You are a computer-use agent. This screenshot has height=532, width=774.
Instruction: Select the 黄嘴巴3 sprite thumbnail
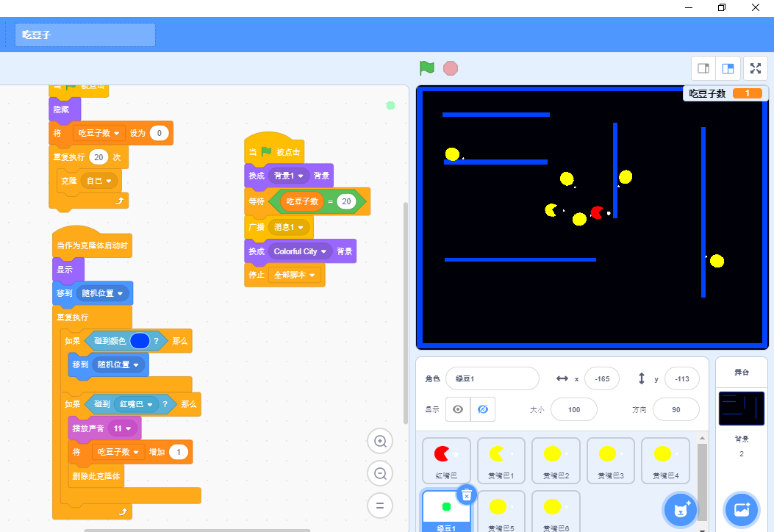click(611, 461)
